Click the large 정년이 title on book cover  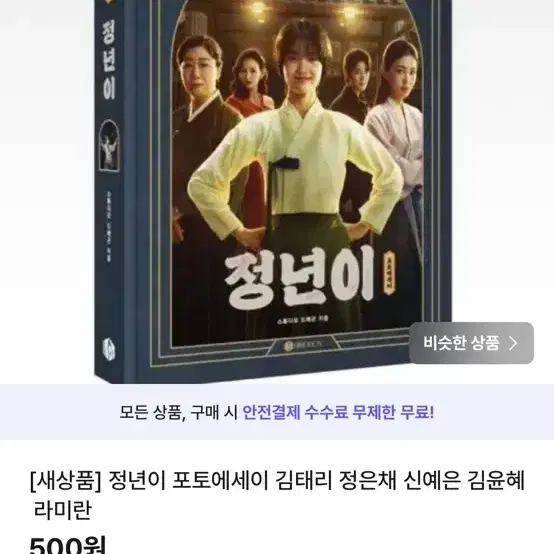pos(299,277)
